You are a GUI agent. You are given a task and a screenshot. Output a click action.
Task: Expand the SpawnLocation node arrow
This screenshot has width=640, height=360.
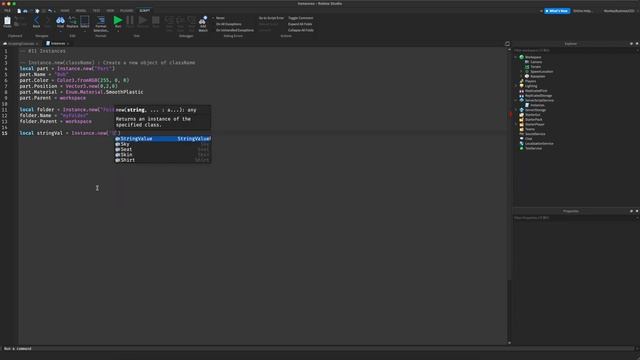pyautogui.click(x=521, y=71)
